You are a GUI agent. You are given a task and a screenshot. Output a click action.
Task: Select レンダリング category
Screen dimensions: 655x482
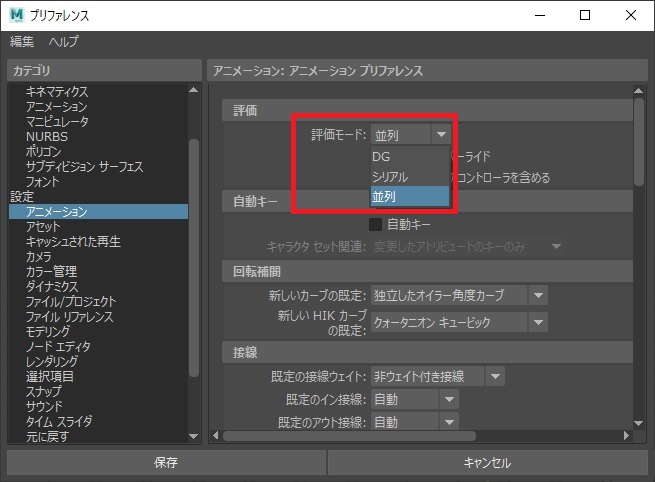[x=52, y=361]
